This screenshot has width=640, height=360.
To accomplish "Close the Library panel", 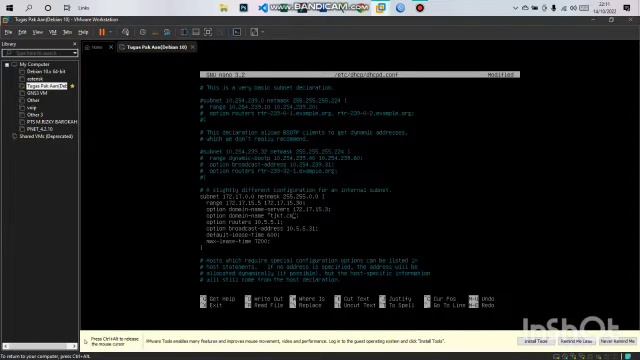I will [75, 44].
